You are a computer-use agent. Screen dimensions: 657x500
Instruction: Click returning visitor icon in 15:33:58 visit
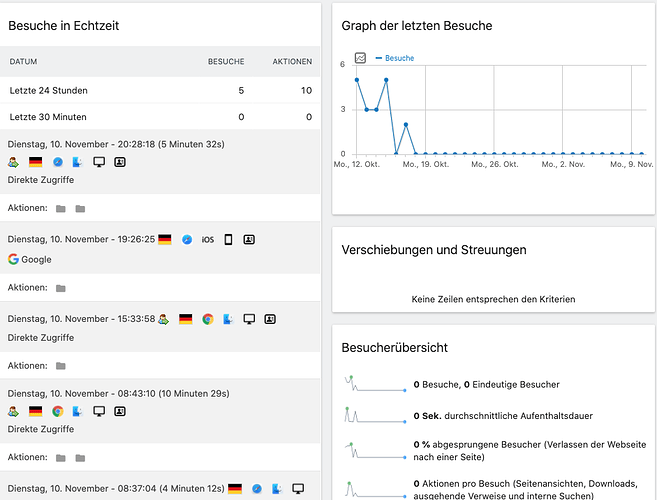point(163,319)
